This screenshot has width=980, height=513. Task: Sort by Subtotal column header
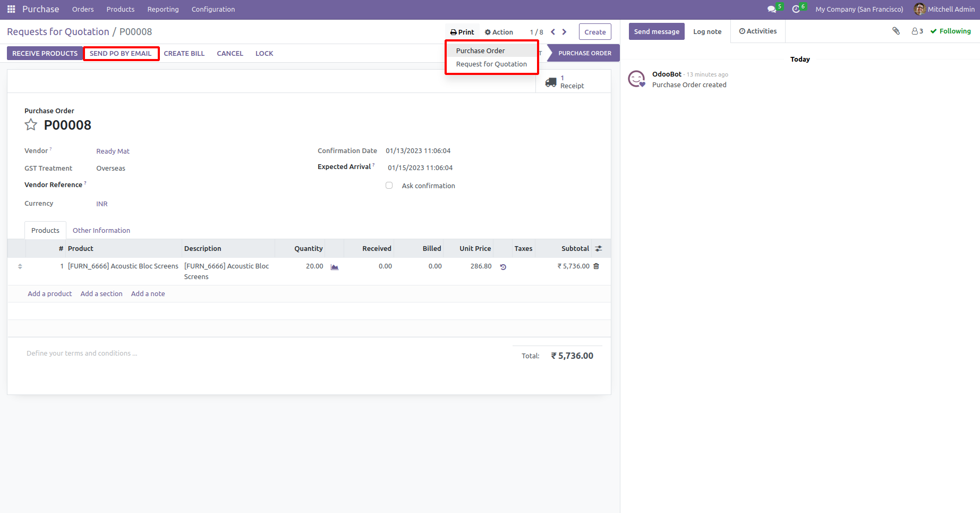563,248
